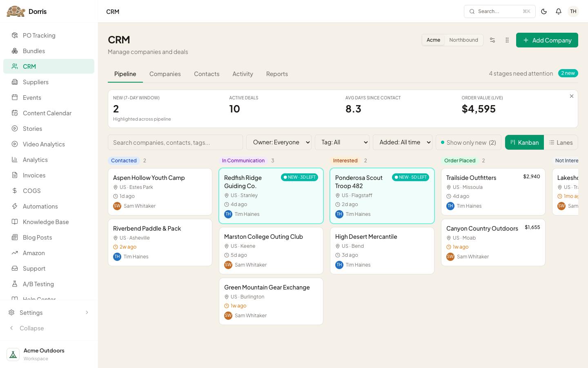This screenshot has width=588, height=368.
Task: Open pipeline filter settings sliders icon
Action: [492, 40]
